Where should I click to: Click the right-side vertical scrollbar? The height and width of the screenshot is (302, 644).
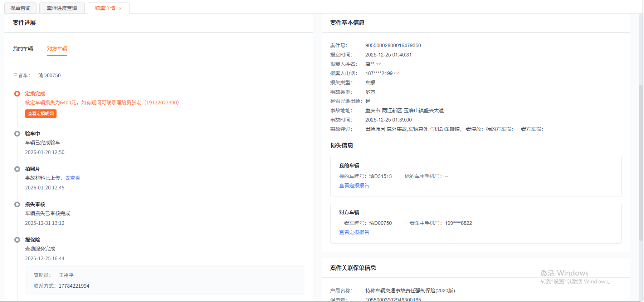[x=641, y=161]
